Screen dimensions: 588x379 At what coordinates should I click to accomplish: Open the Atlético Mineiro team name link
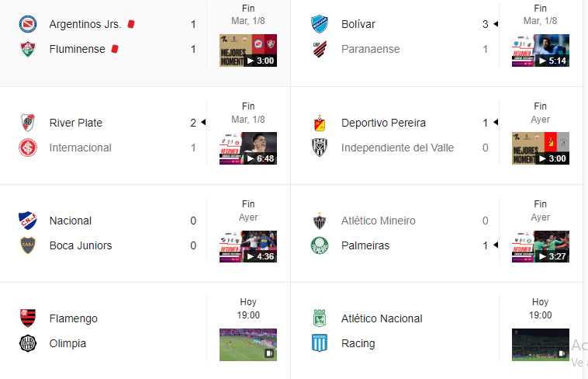point(379,221)
